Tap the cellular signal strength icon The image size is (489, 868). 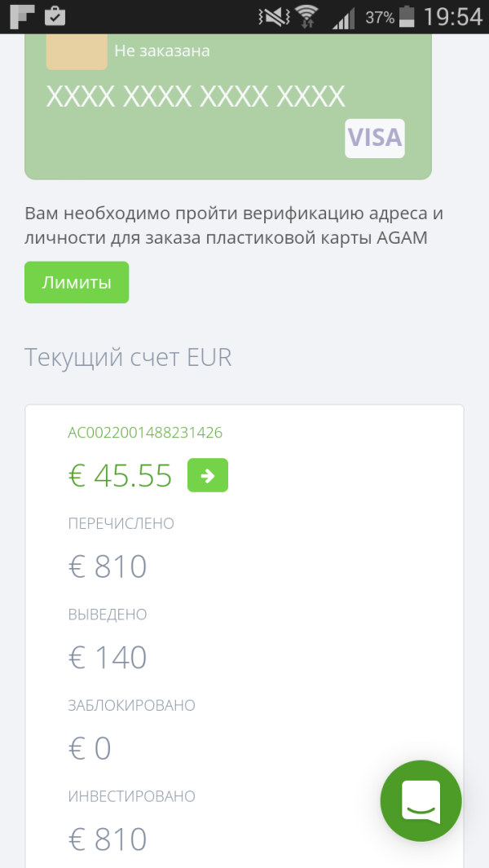(345, 17)
